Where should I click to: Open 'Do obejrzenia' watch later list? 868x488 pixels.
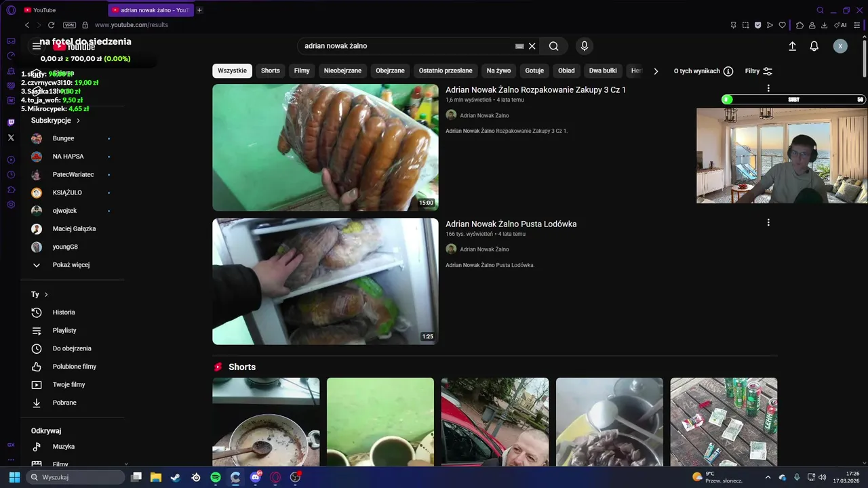[x=73, y=348]
